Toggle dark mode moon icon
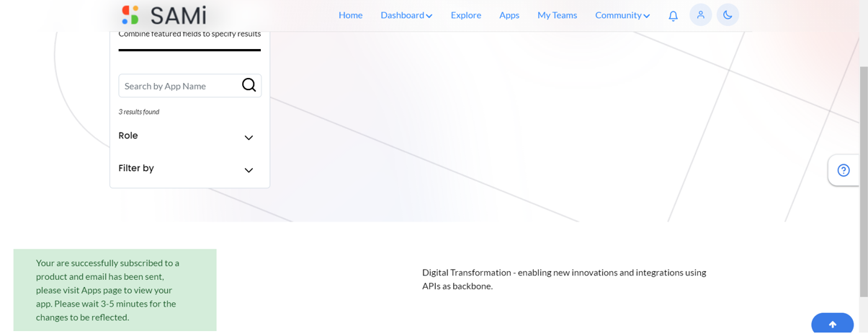Screen dimensions: 868x334 pos(728,15)
